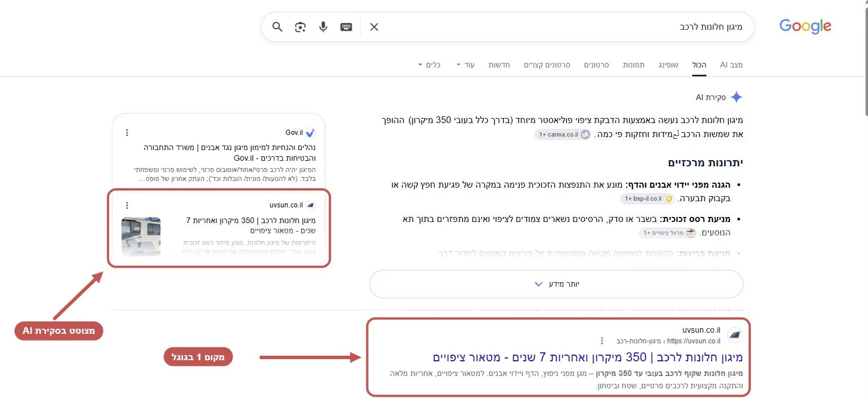Open three-dot menu of uvsun.co.il card

127,205
